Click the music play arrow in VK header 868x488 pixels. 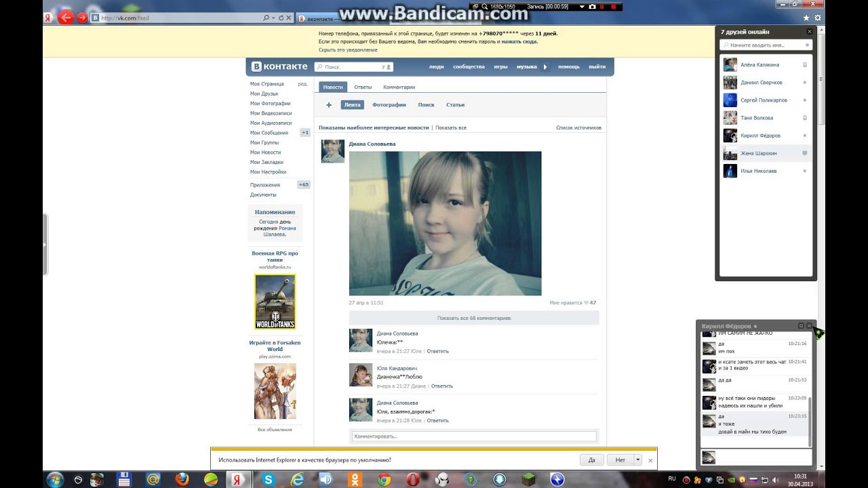click(x=545, y=67)
